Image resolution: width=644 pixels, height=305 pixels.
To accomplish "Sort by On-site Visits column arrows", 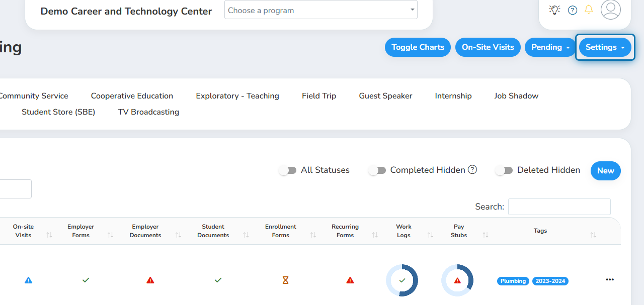I will click(x=49, y=235).
